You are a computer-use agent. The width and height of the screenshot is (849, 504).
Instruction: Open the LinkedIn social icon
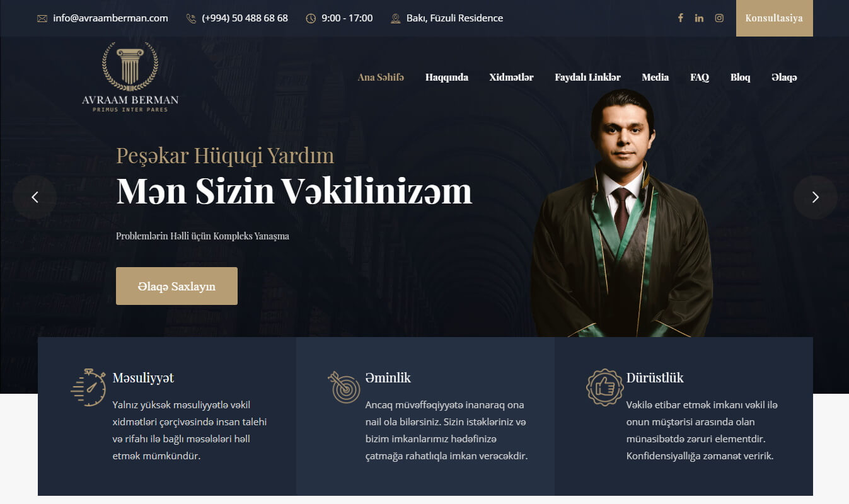[699, 18]
